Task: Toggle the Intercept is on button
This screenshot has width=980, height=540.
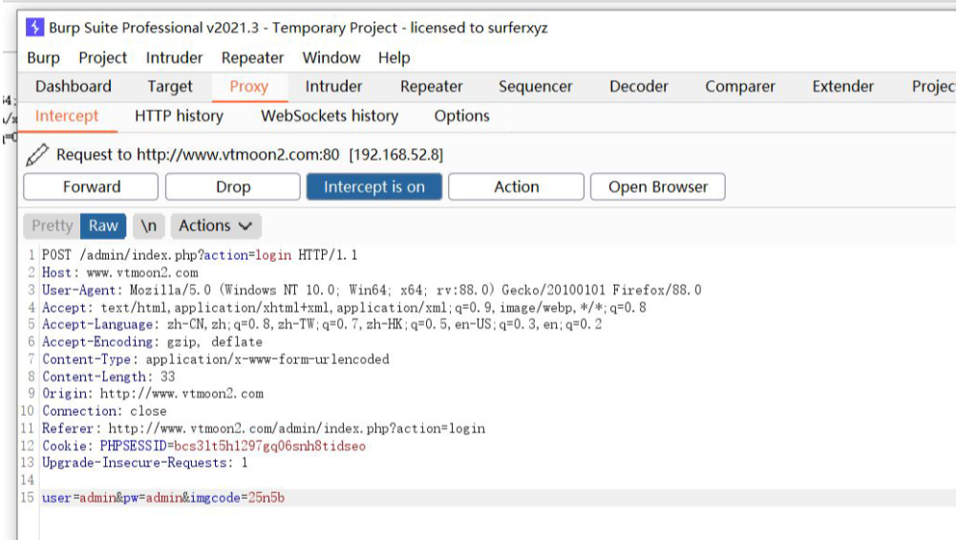Action: pos(373,187)
